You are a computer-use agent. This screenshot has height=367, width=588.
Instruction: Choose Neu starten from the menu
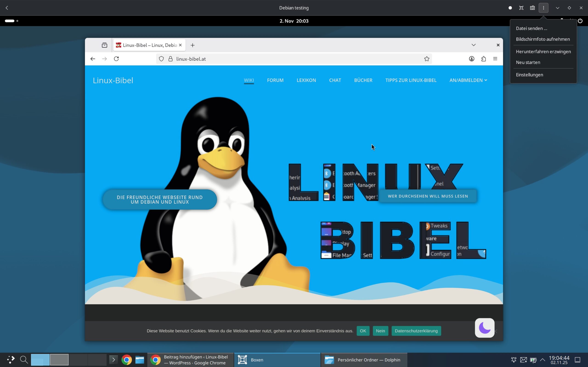[528, 62]
